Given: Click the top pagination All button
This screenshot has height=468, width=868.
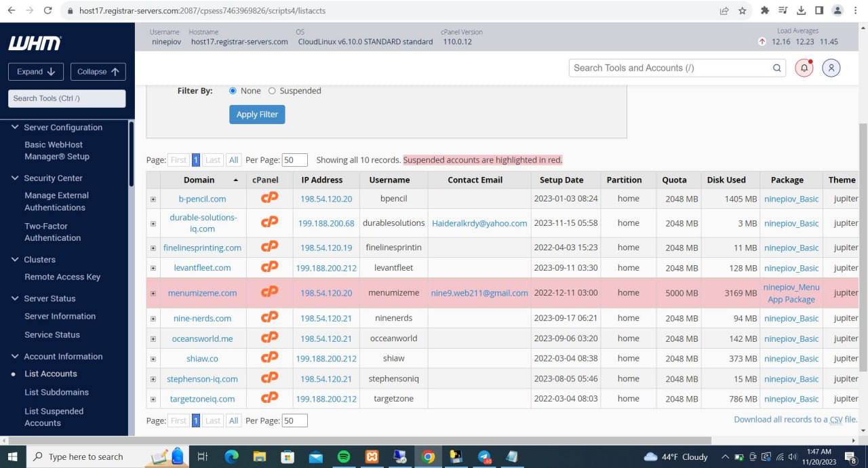Looking at the screenshot, I should [233, 160].
